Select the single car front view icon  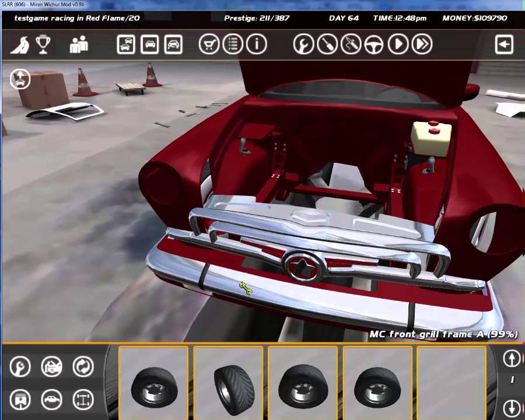150,44
